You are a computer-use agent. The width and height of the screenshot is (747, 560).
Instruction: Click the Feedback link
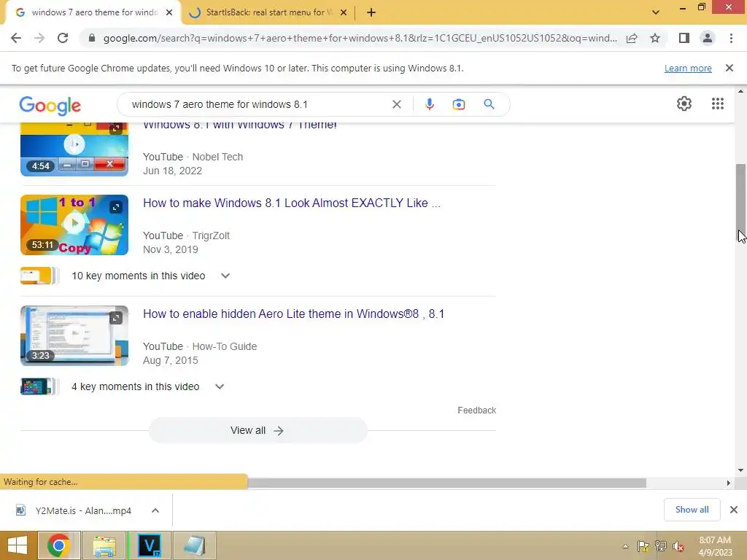[476, 410]
